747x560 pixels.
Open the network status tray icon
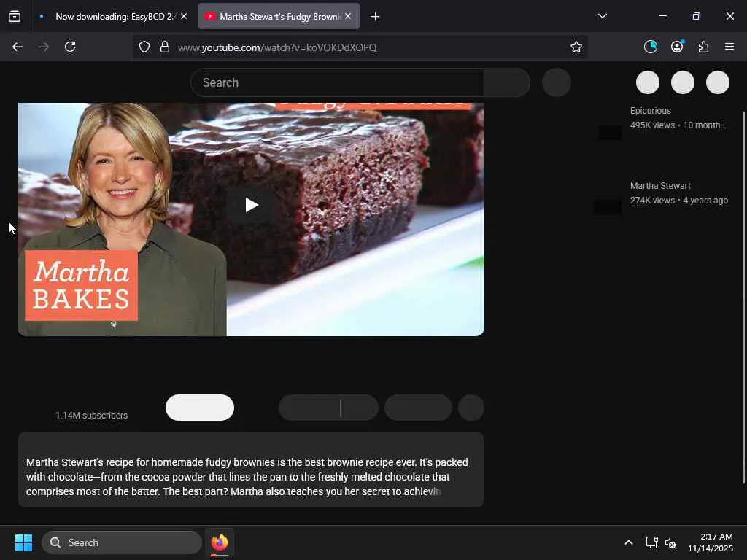click(651, 542)
